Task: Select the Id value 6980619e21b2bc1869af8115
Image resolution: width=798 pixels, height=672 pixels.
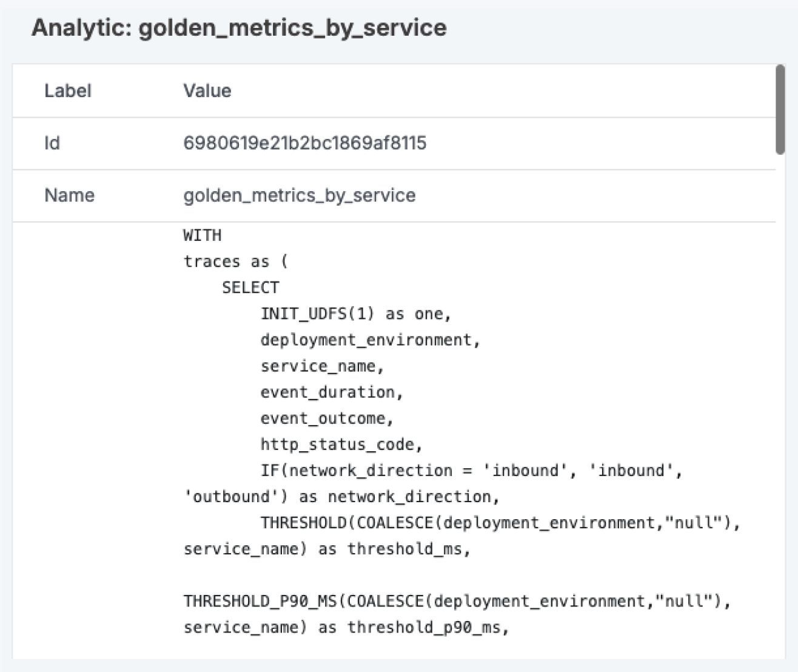Action: pos(305,143)
